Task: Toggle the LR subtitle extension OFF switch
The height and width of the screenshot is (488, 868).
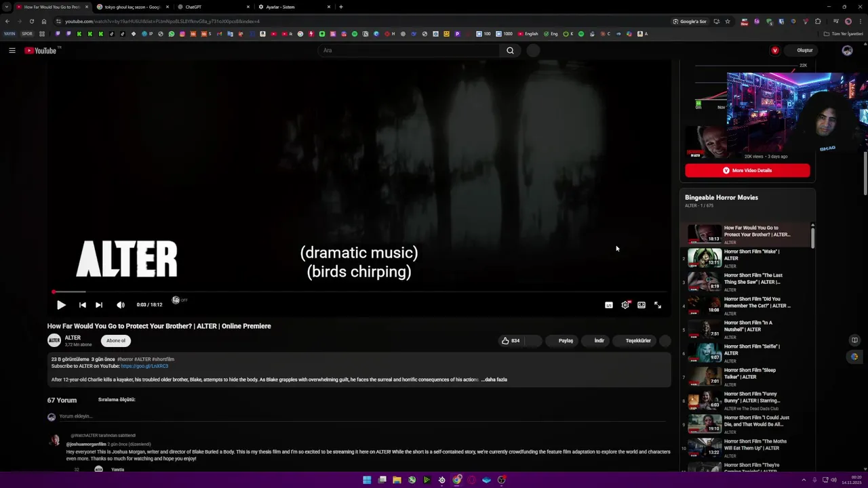Action: 180,300
